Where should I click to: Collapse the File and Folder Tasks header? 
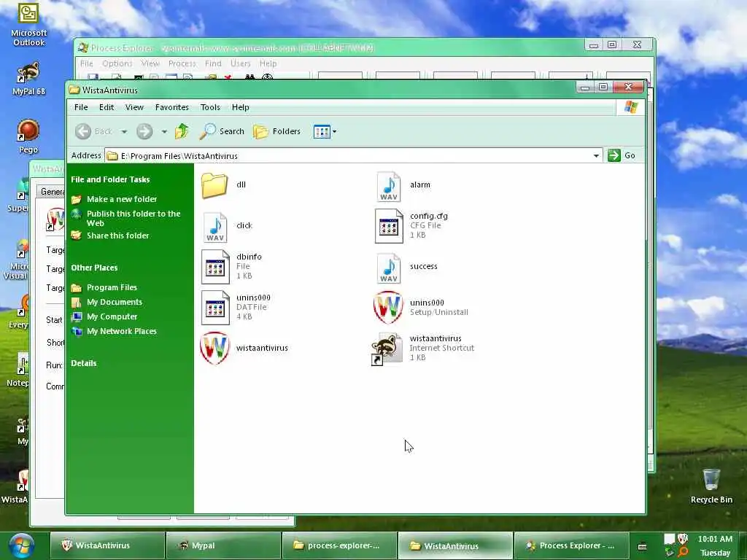point(110,179)
